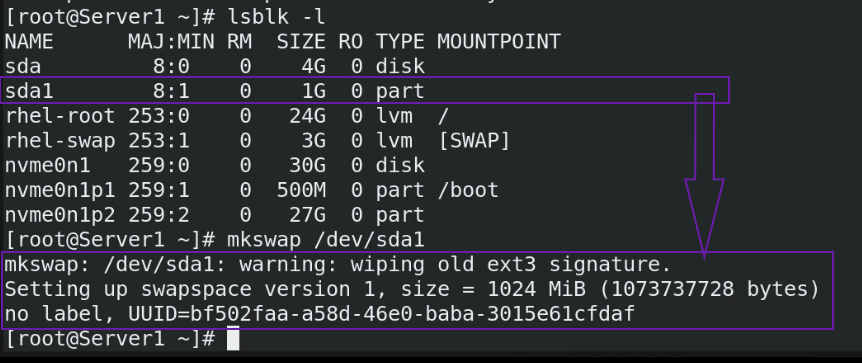Viewport: 862px width, 363px height.
Task: Click the /boot mountpoint entry
Action: (468, 190)
